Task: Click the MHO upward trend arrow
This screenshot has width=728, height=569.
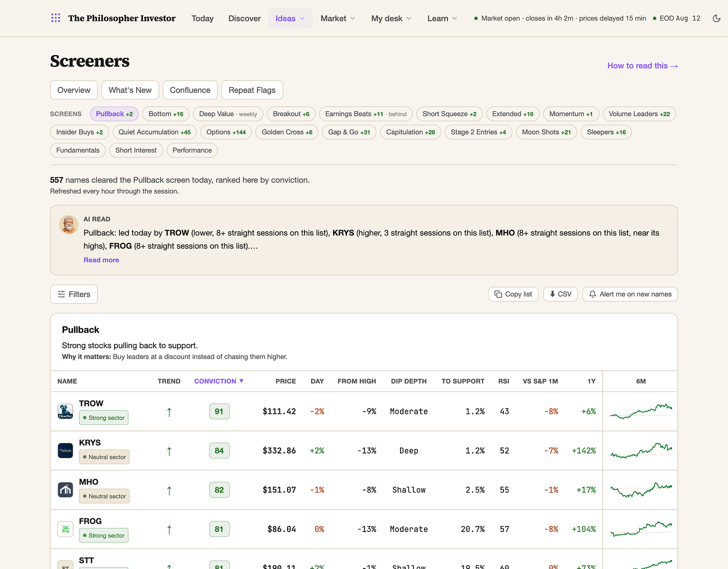Action: 169,490
